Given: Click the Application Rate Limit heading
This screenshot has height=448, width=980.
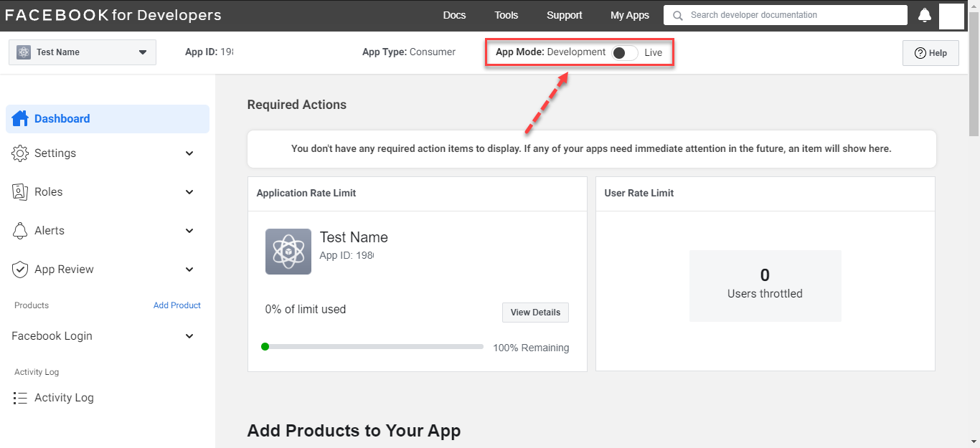Looking at the screenshot, I should coord(306,193).
